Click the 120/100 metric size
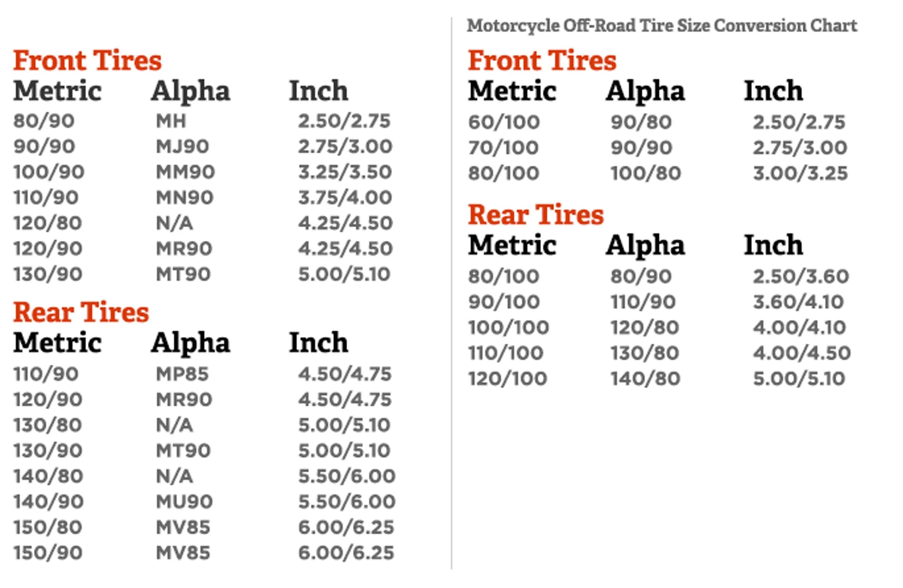 [x=508, y=379]
